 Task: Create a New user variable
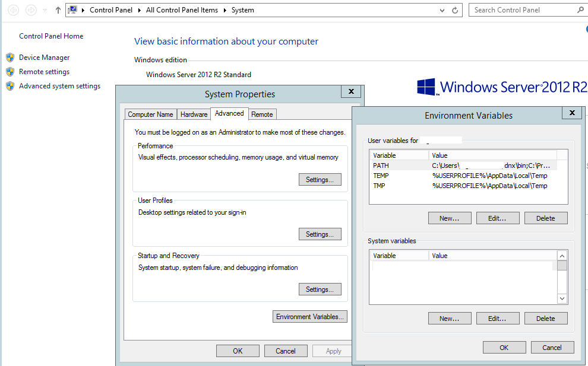450,218
